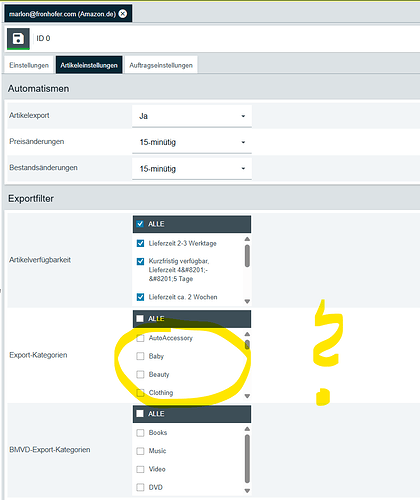This screenshot has width=420, height=500.
Task: Click the ID 0 label
Action: tap(43, 38)
